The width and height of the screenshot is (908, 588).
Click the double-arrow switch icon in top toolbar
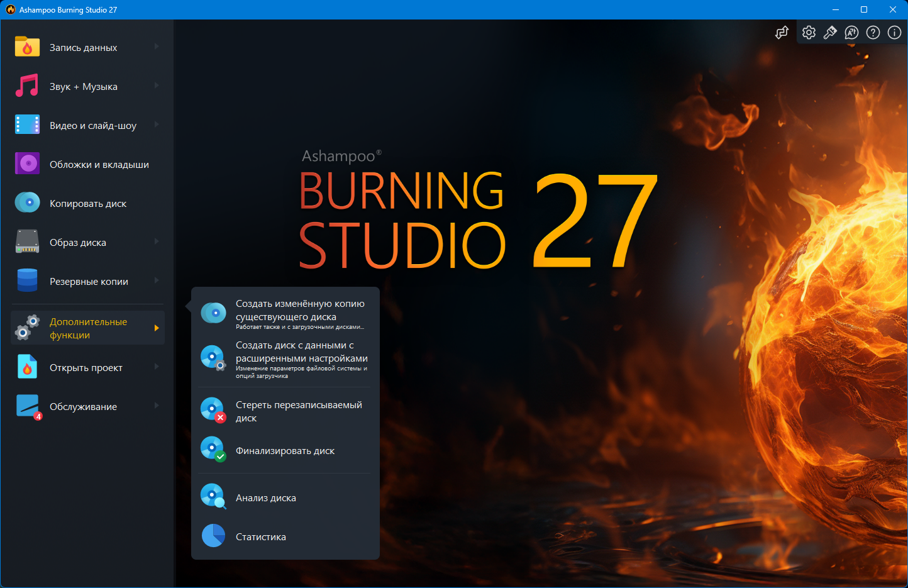click(x=782, y=33)
